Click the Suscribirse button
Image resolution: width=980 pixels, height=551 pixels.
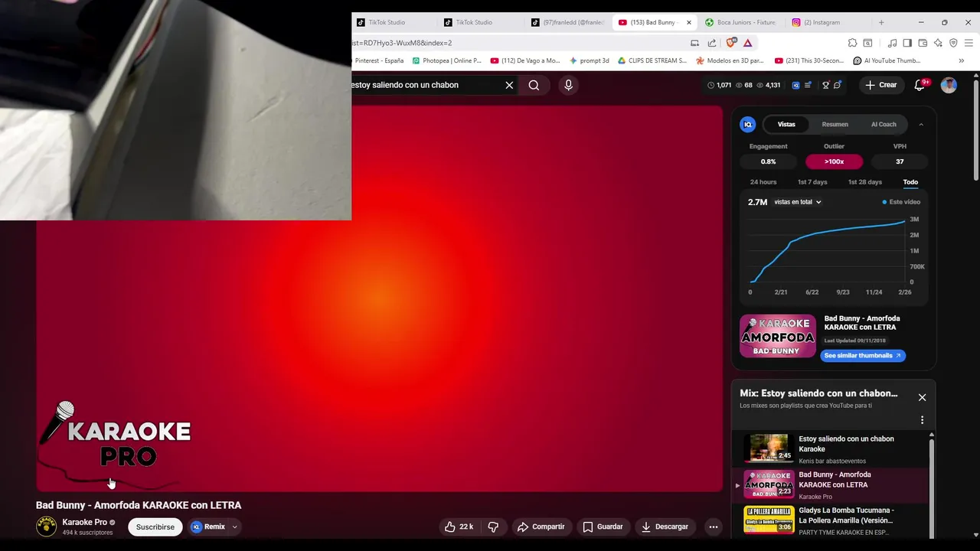(155, 527)
